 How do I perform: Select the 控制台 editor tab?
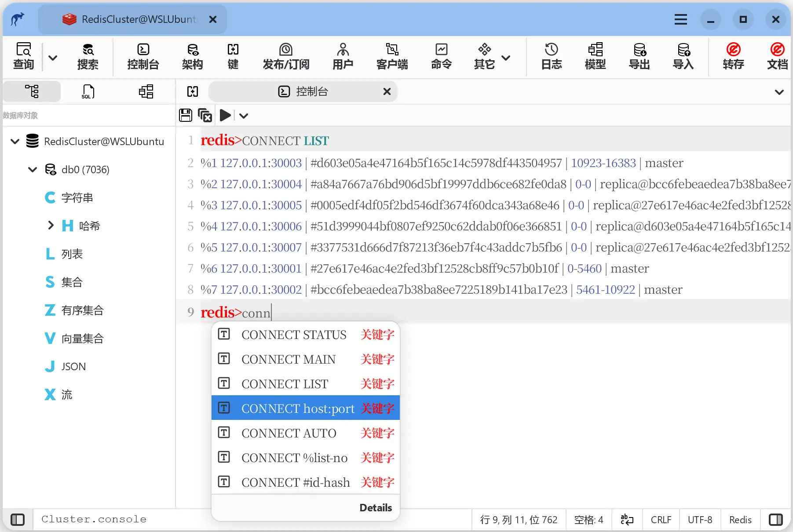tap(303, 91)
